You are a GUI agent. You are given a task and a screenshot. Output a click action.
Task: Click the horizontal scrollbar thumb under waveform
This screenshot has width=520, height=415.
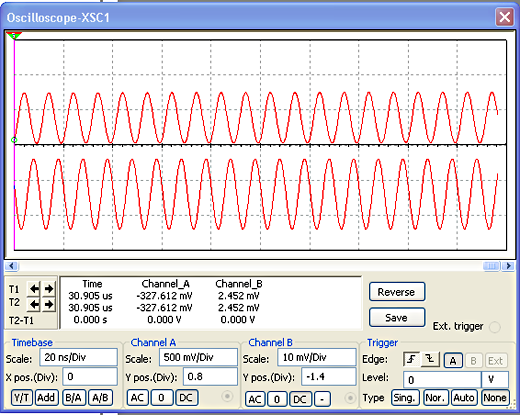click(x=492, y=266)
